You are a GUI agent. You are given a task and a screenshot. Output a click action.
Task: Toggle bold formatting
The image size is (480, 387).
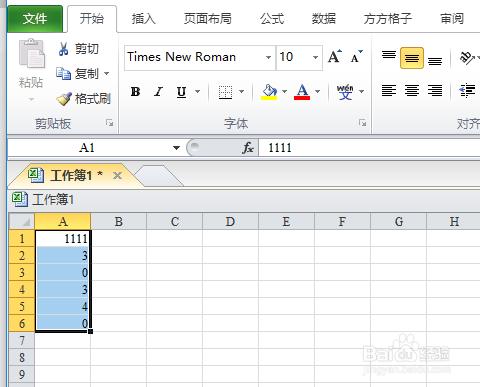[135, 91]
